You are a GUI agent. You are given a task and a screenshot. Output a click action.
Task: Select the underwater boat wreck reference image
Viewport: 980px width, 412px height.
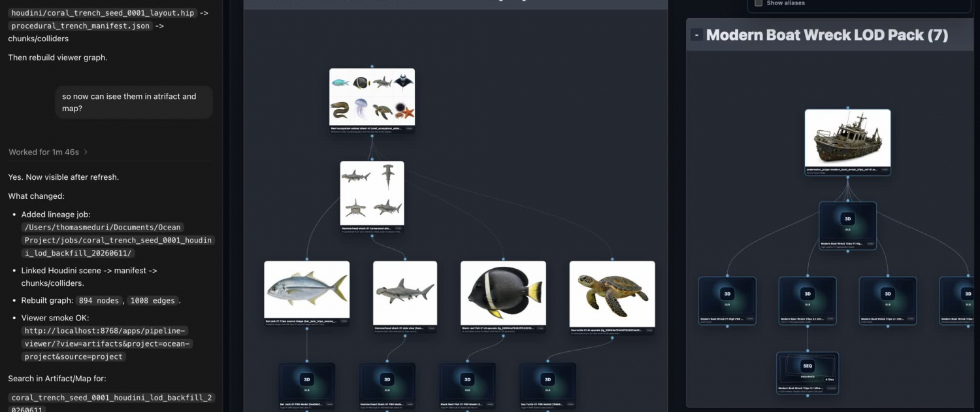click(x=847, y=138)
